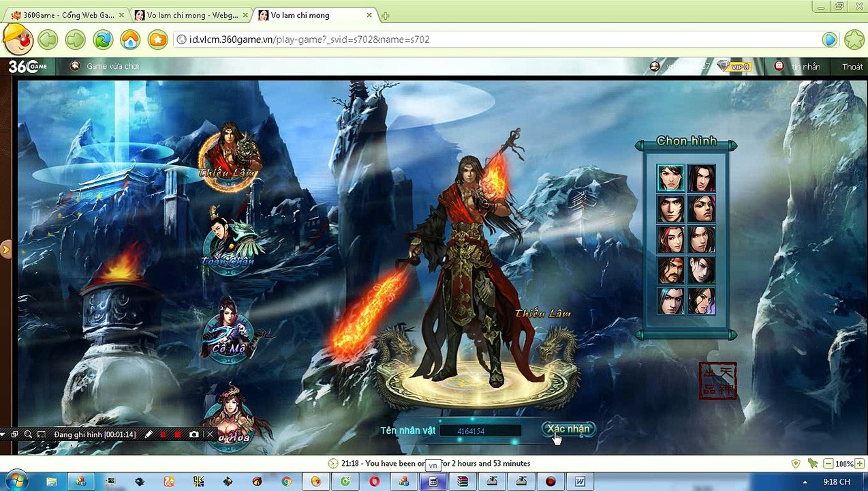Go forward with the browser forward arrow

pos(75,40)
